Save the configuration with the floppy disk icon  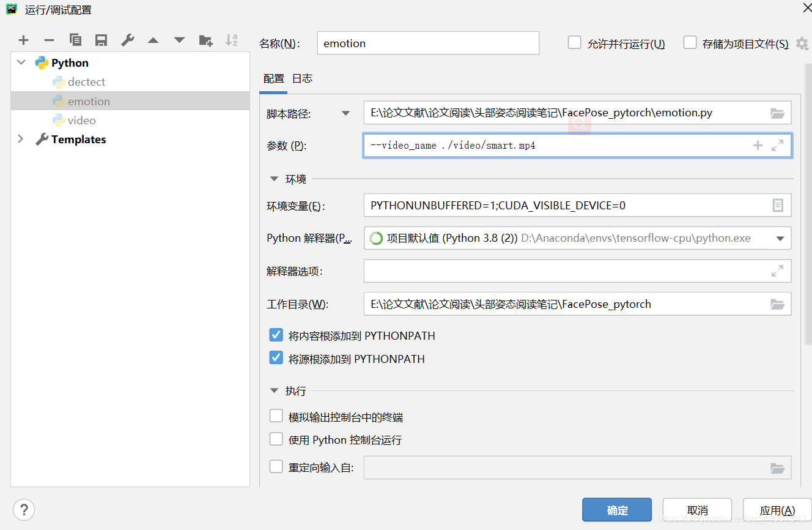coord(102,40)
